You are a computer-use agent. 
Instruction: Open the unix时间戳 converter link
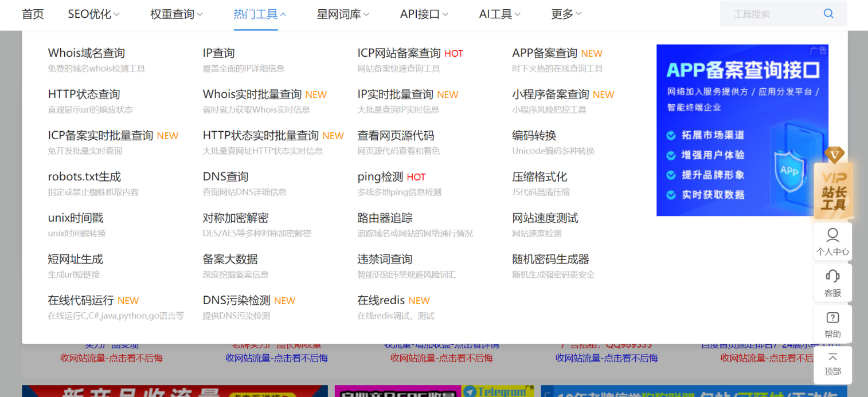[x=76, y=218]
